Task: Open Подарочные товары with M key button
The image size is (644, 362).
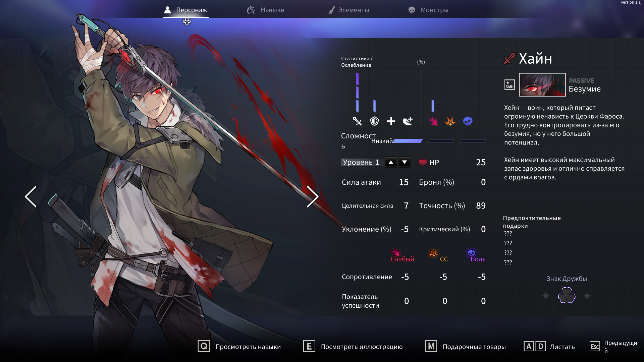Action: [466, 347]
